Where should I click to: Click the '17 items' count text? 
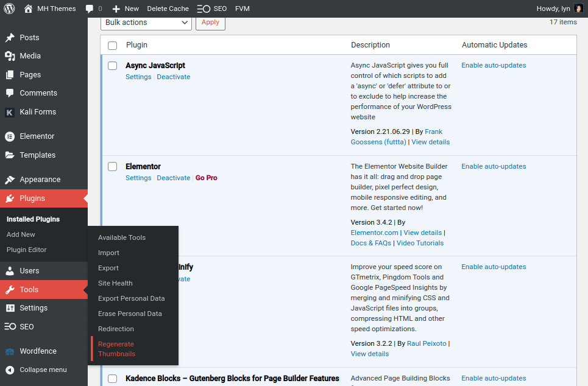[x=563, y=22]
